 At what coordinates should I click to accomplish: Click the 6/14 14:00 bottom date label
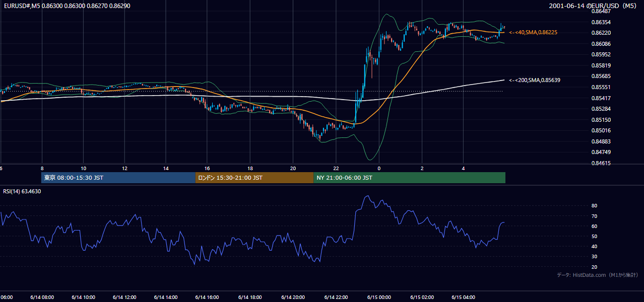point(166,297)
